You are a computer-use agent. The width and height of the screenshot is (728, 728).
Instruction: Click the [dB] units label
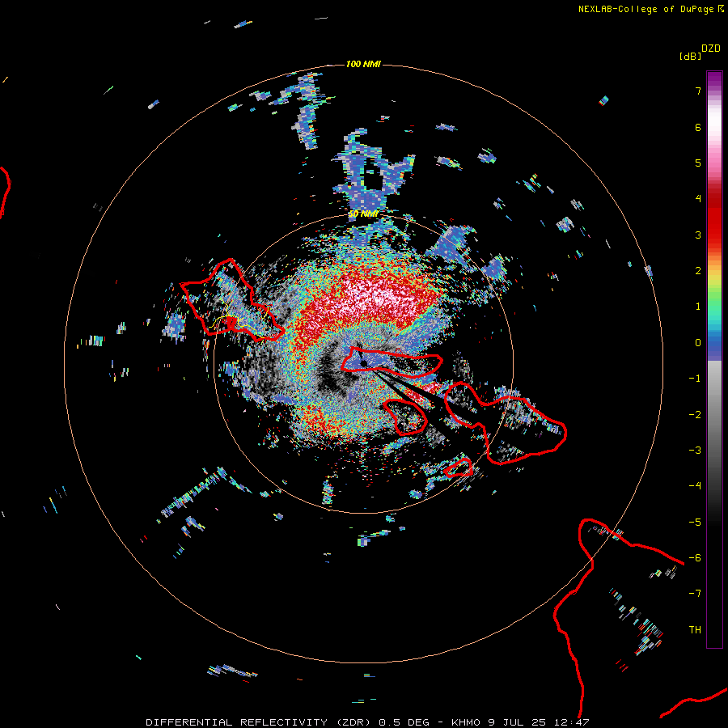coord(690,56)
